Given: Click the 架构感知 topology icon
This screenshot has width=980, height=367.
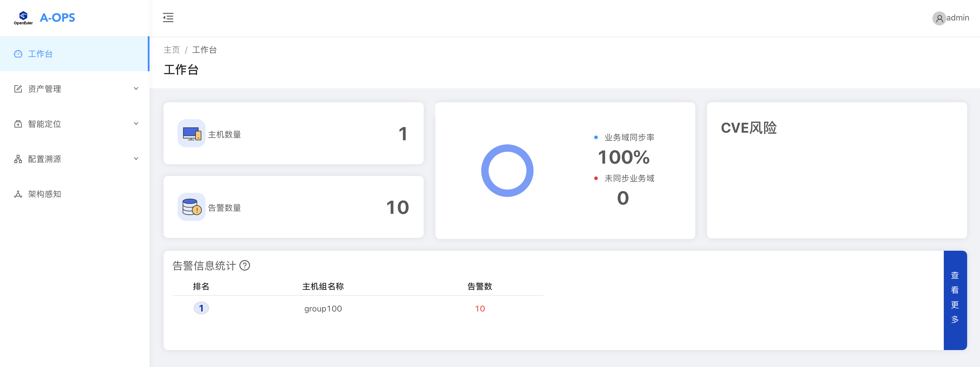Looking at the screenshot, I should (x=18, y=194).
